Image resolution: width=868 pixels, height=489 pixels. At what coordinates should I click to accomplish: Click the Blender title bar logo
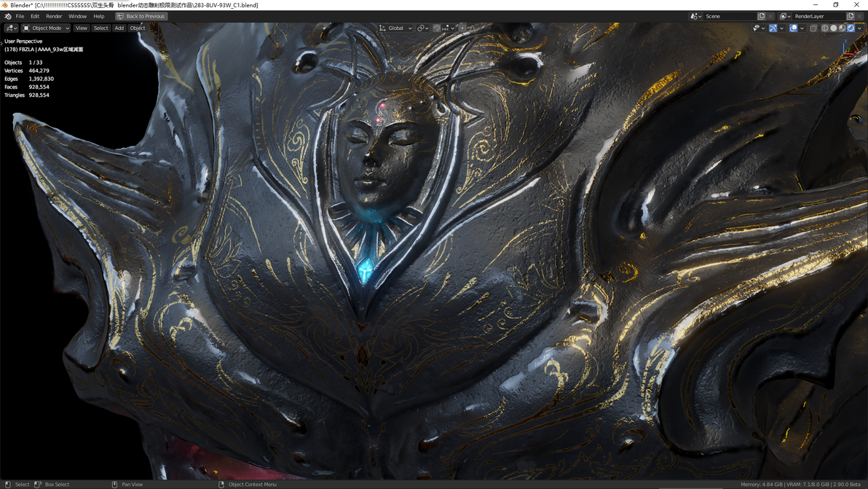(x=5, y=5)
